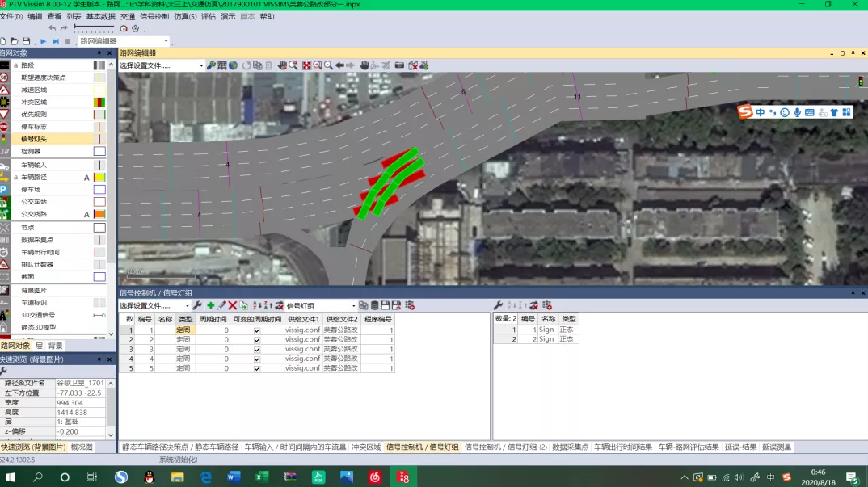The height and width of the screenshot is (487, 868).
Task: Select the 期望速度决策点 speed sign icon
Action: (x=4, y=78)
